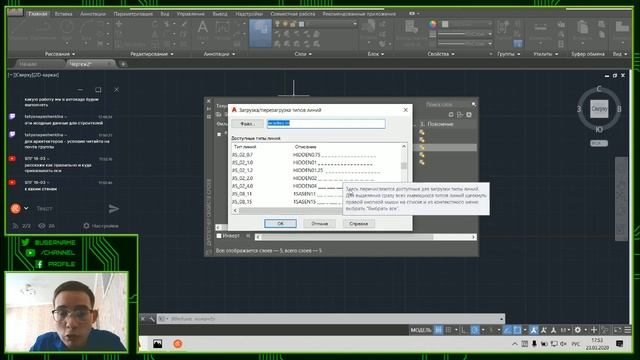Click the object color swatch dropdown in Свойства
The image size is (640, 360).
point(467,24)
